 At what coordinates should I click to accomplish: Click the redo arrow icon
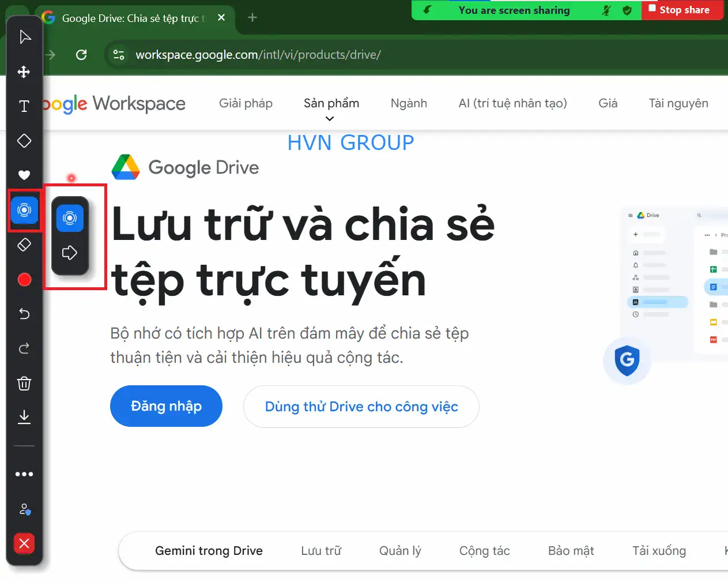coord(24,348)
